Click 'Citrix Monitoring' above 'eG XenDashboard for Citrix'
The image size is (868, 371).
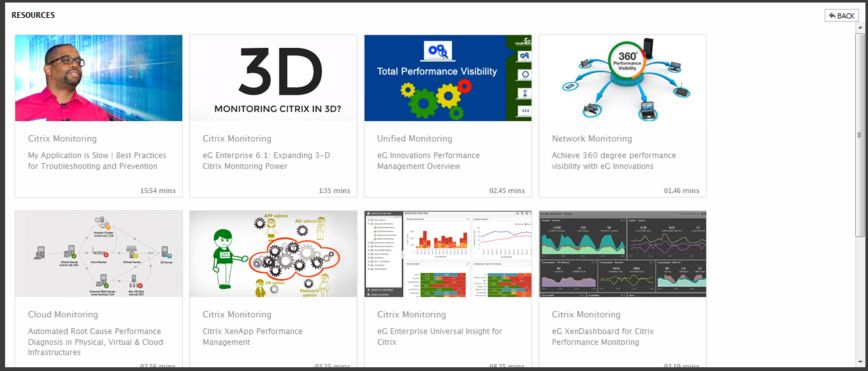click(586, 314)
